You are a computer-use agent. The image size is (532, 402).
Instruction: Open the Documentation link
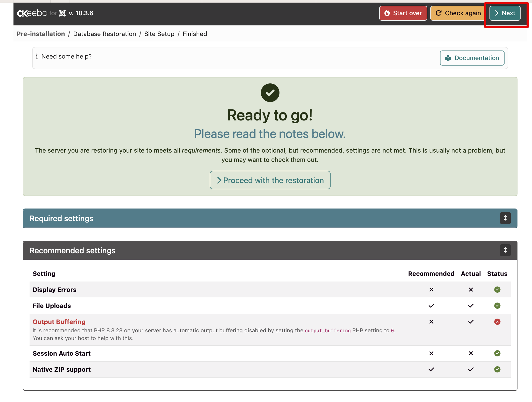(x=472, y=58)
